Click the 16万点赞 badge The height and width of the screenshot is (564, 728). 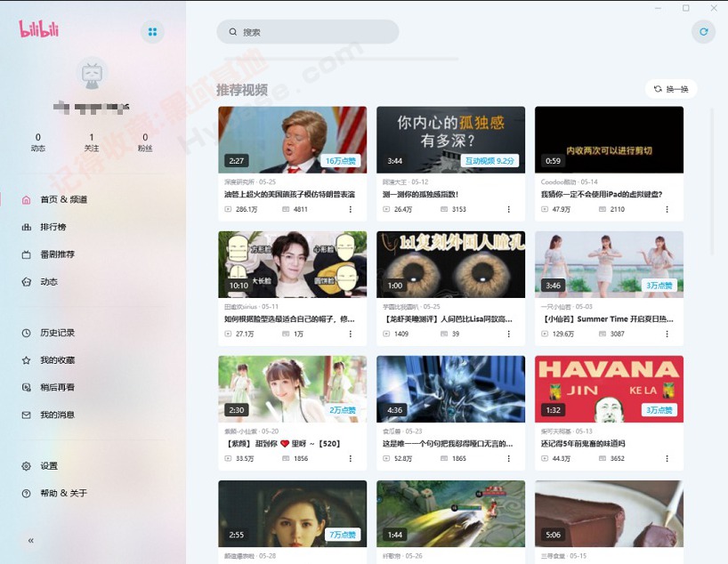click(x=340, y=161)
